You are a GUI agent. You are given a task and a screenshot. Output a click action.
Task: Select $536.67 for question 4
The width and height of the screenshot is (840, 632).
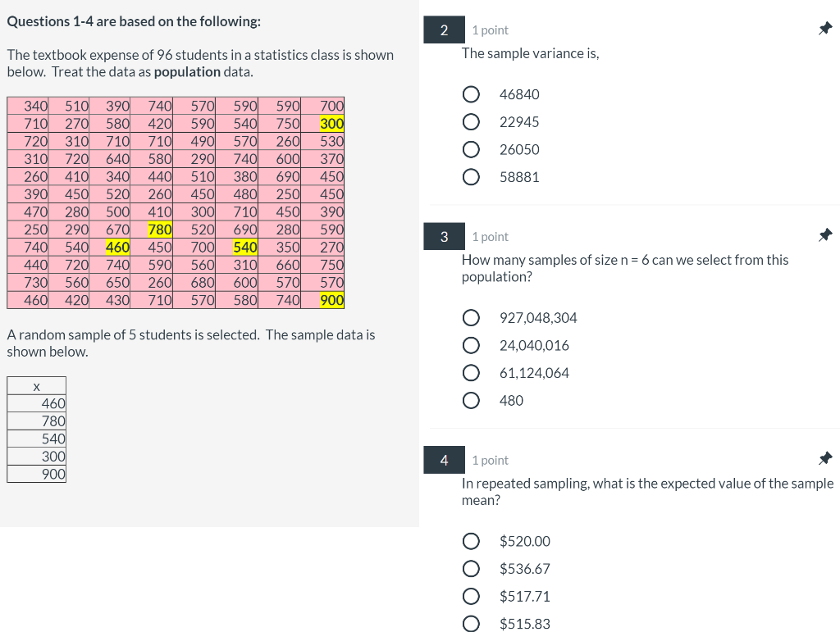point(472,568)
